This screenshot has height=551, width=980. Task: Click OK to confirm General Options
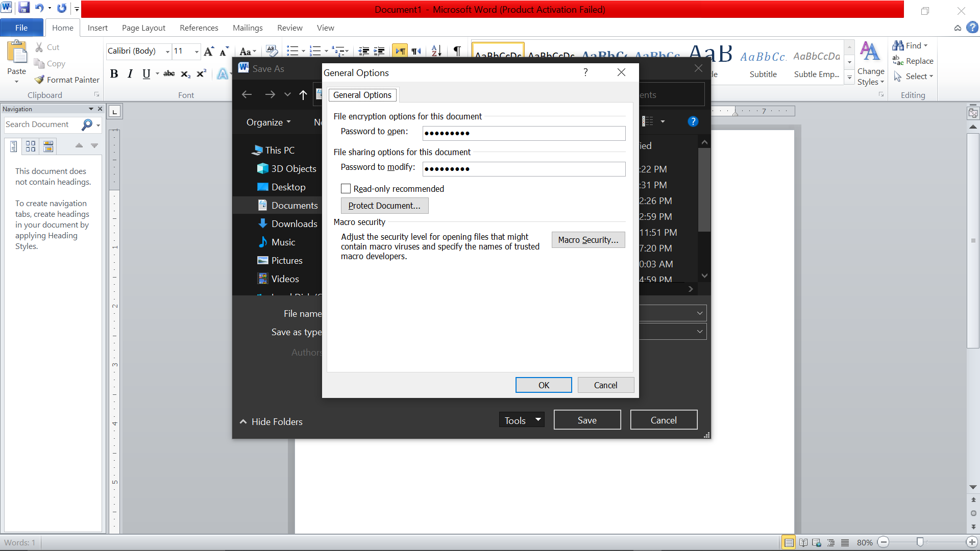tap(543, 385)
